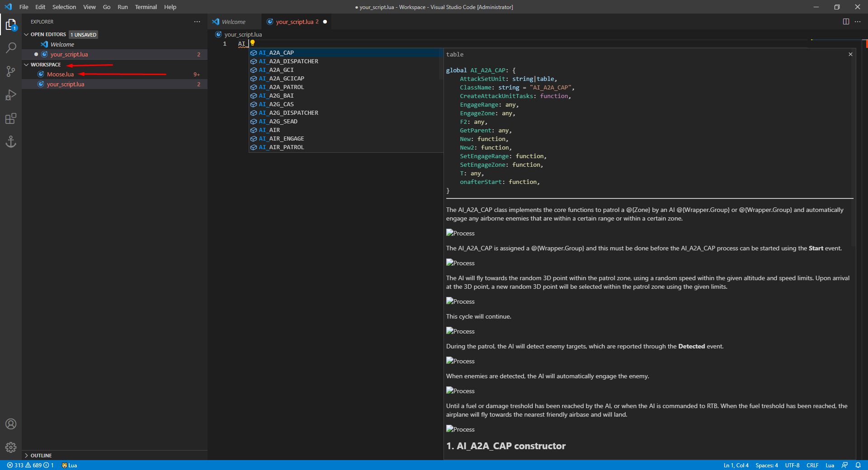Expand the Outline section
This screenshot has height=470, width=868.
[x=38, y=456]
